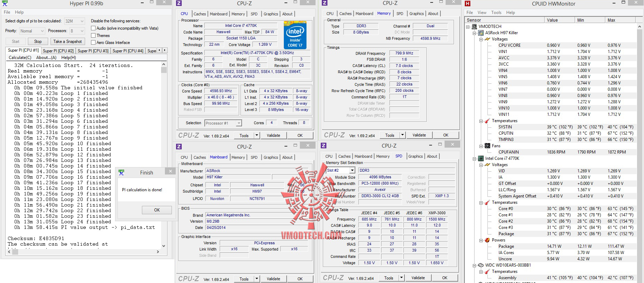The width and height of the screenshot is (644, 283).
Task: Open the About tab in the Mainboard tab window
Action: (287, 157)
